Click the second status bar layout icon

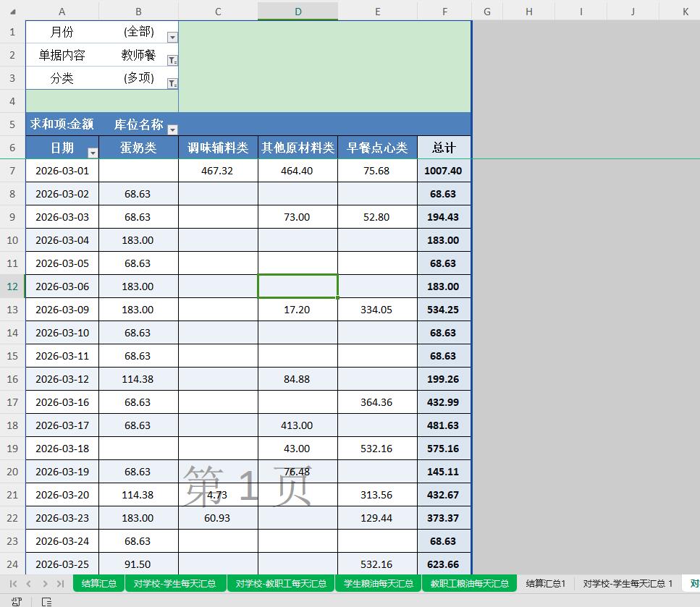pos(46,601)
